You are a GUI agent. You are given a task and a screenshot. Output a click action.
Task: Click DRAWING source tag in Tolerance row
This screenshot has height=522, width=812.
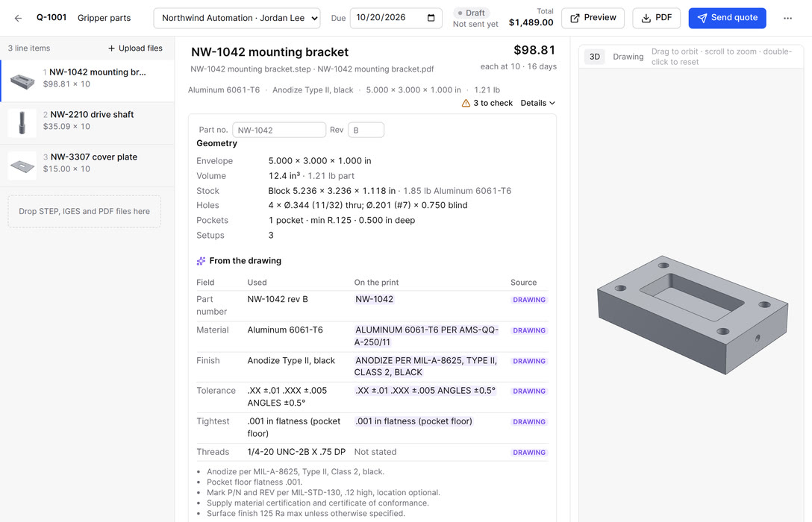[528, 391]
